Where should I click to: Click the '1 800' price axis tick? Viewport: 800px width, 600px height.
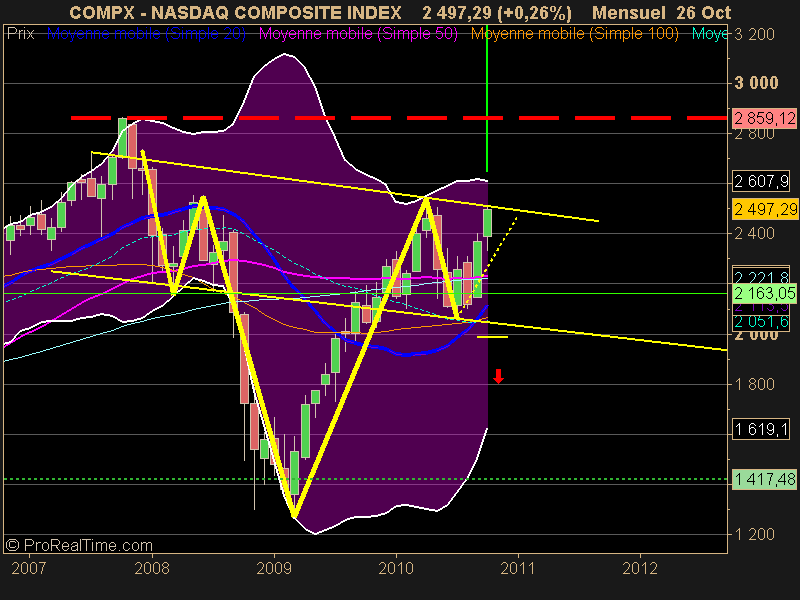(754, 384)
